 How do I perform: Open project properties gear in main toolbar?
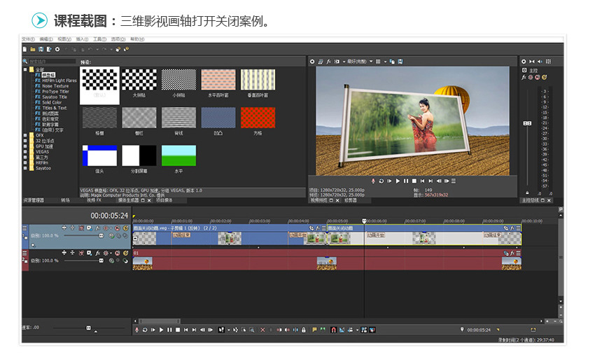[x=57, y=49]
